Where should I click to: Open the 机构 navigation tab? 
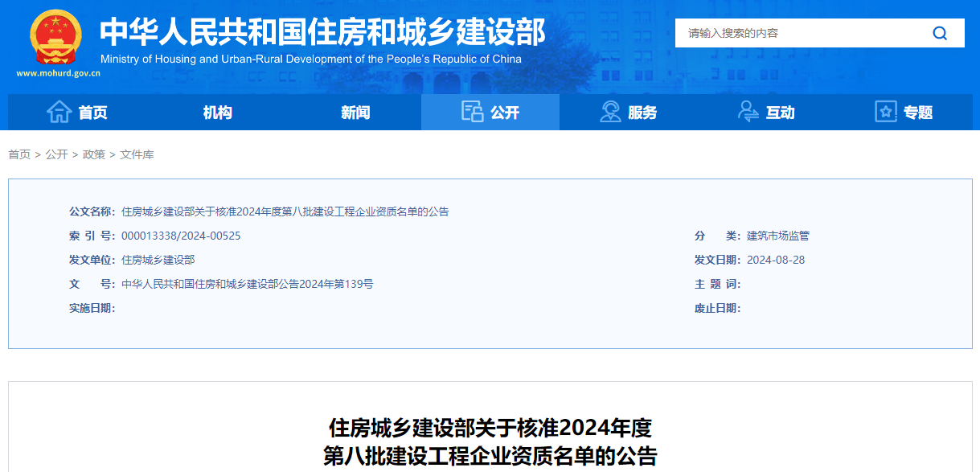tap(217, 112)
